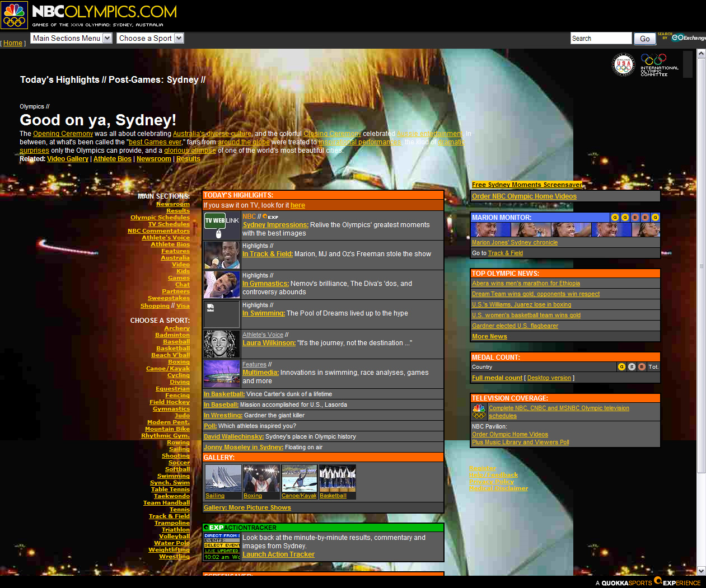This screenshot has width=706, height=588.
Task: Open Marion Jones' Sydney chronicle link
Action: coord(515,243)
